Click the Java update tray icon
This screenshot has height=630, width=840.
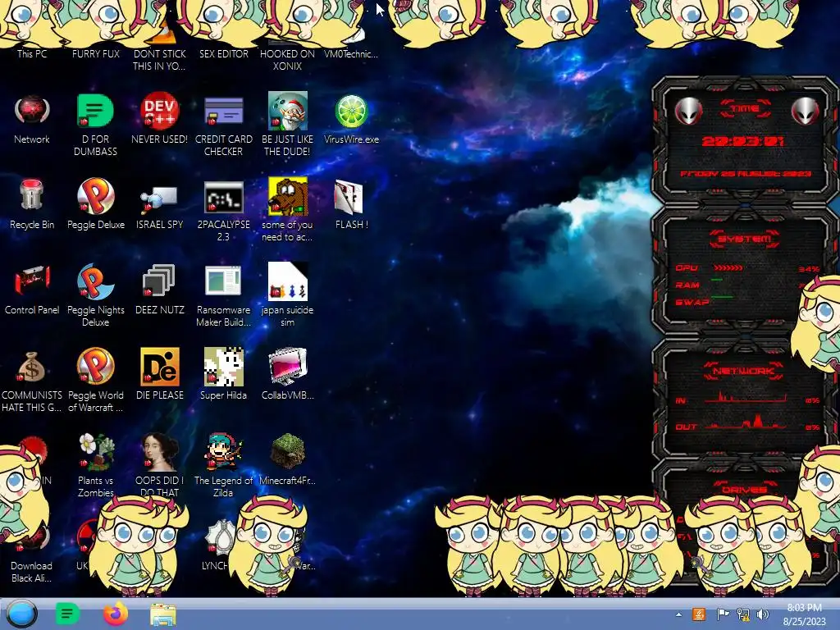(699, 614)
